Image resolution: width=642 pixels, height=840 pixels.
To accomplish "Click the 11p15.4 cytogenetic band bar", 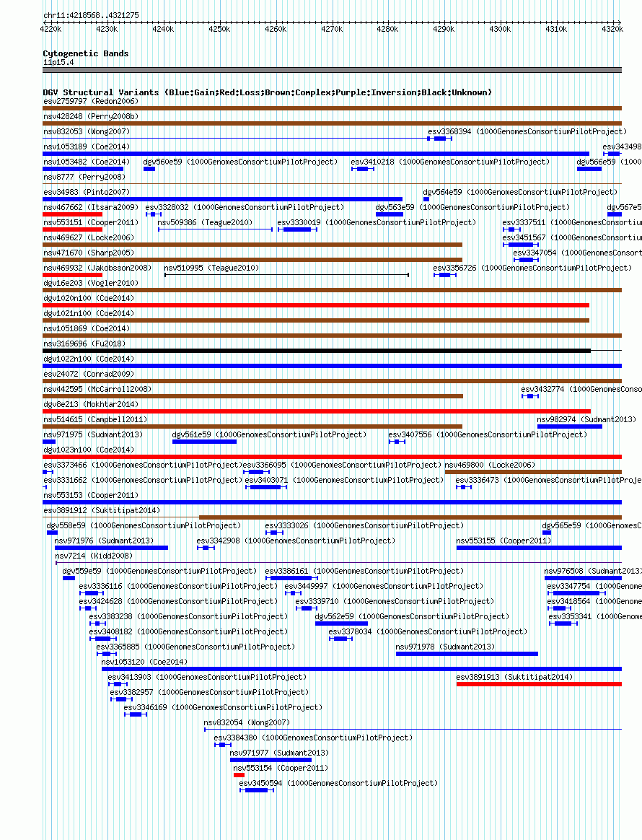I will click(332, 70).
